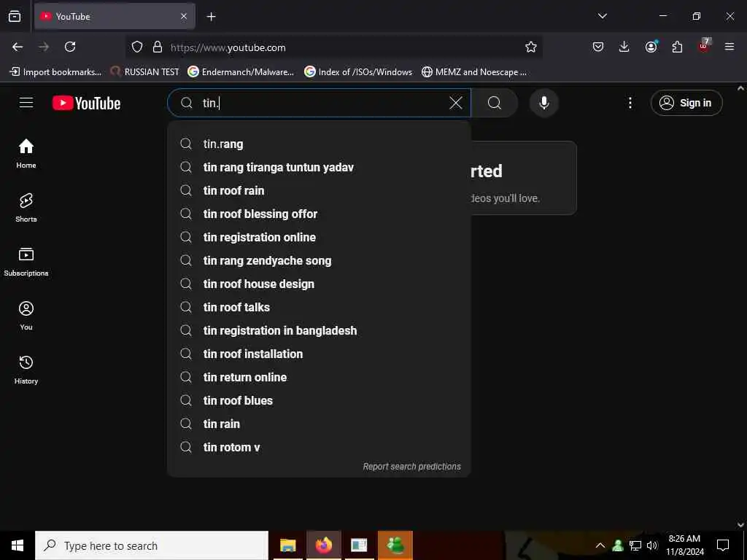Choose 'tin registration in bangladesh' suggestion
This screenshot has width=747, height=560.
[319, 330]
